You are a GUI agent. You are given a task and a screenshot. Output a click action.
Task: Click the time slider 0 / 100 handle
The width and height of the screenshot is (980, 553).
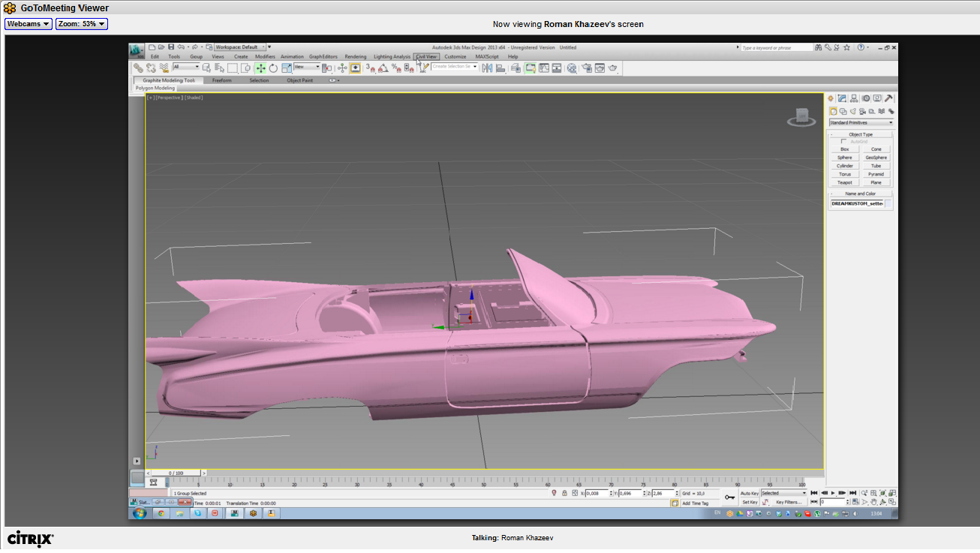coord(176,473)
